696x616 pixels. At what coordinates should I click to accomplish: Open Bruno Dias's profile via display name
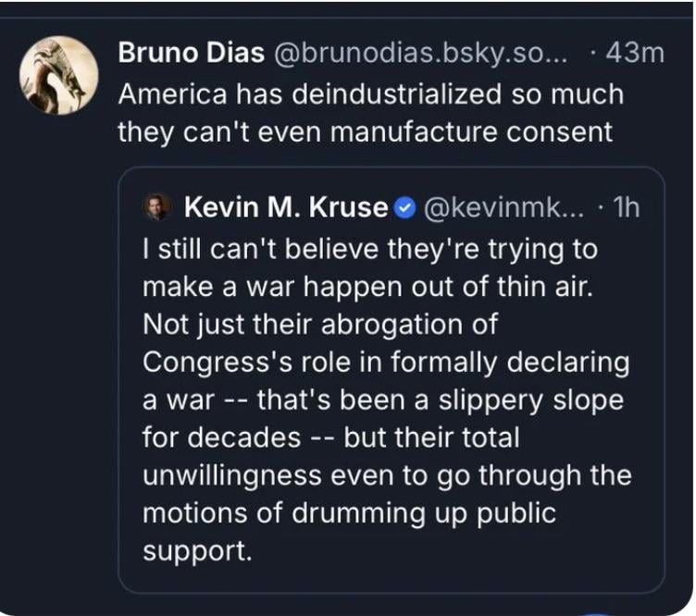pyautogui.click(x=188, y=54)
